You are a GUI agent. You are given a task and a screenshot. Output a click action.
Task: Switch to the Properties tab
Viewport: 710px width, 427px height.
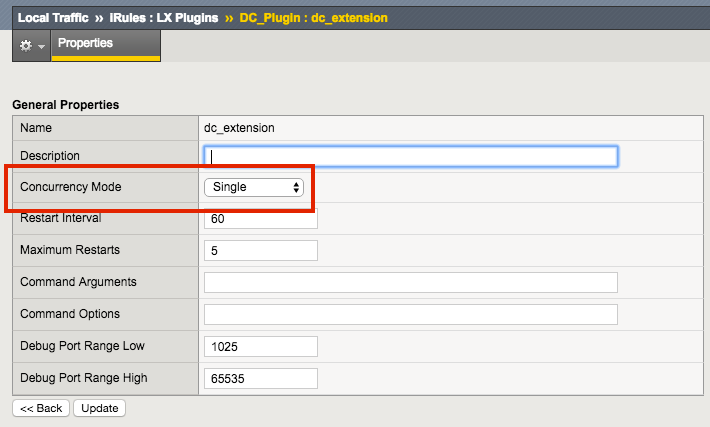click(85, 44)
